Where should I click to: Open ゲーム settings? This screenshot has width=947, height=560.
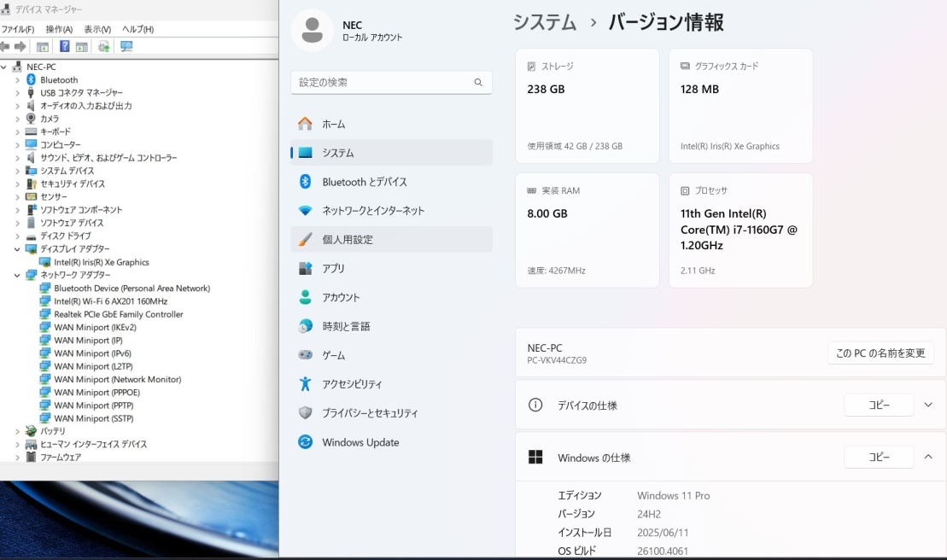click(x=391, y=355)
